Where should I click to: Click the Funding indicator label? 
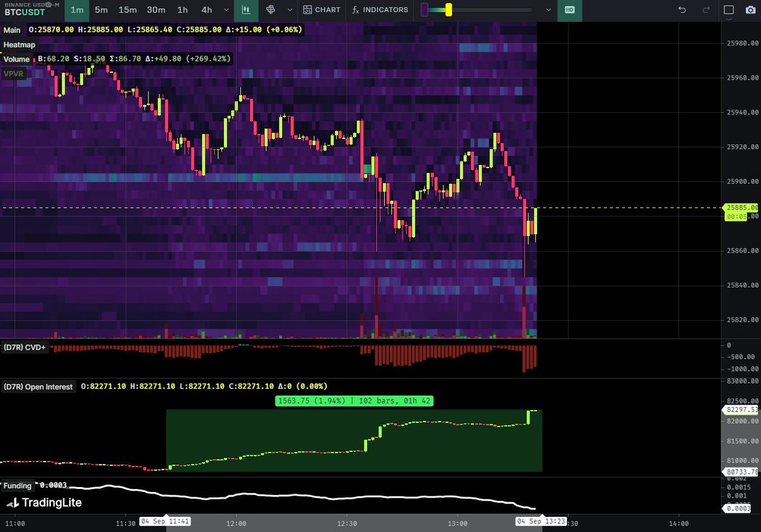click(18, 486)
